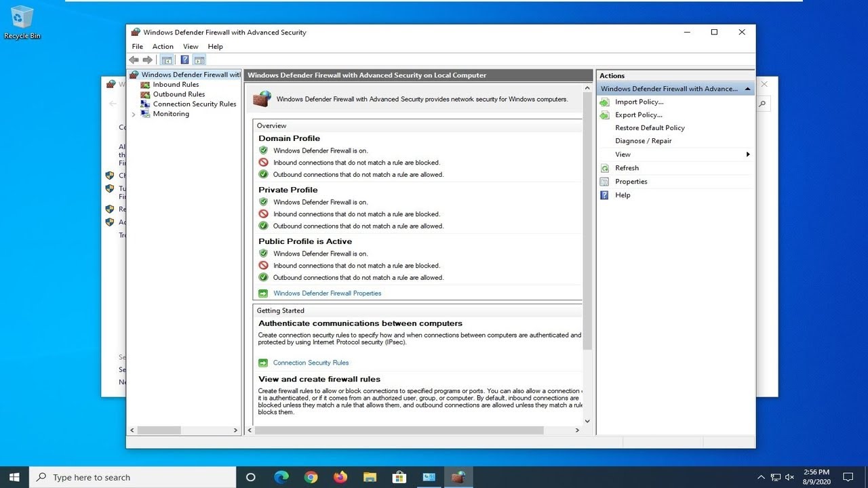Click the console tree scrollbar right arrow
This screenshot has height=488, width=868.
click(x=235, y=430)
